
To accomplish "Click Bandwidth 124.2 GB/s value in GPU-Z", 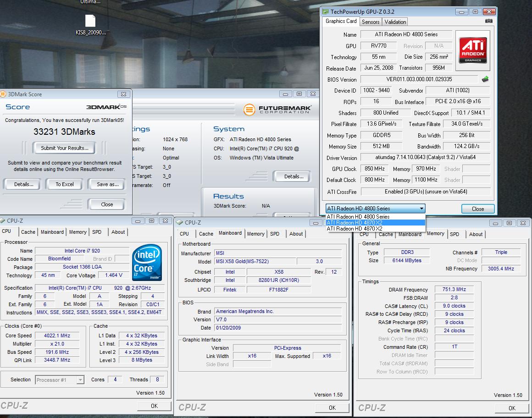I will [x=466, y=146].
